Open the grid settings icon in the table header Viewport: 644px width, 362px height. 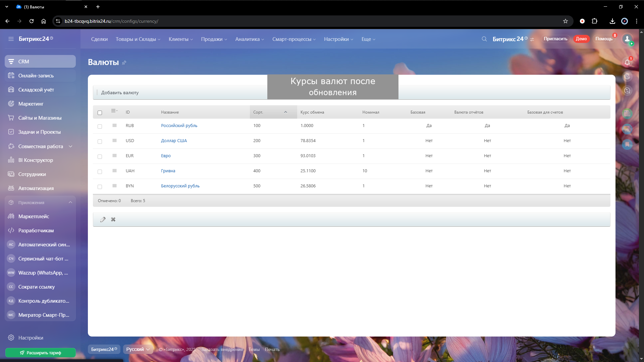(x=114, y=111)
